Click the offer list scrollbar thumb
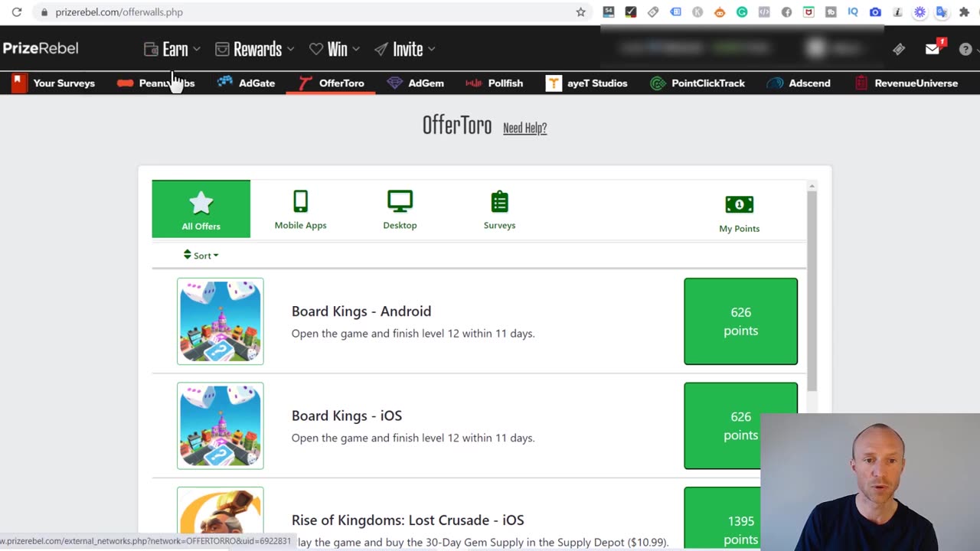 (812, 291)
